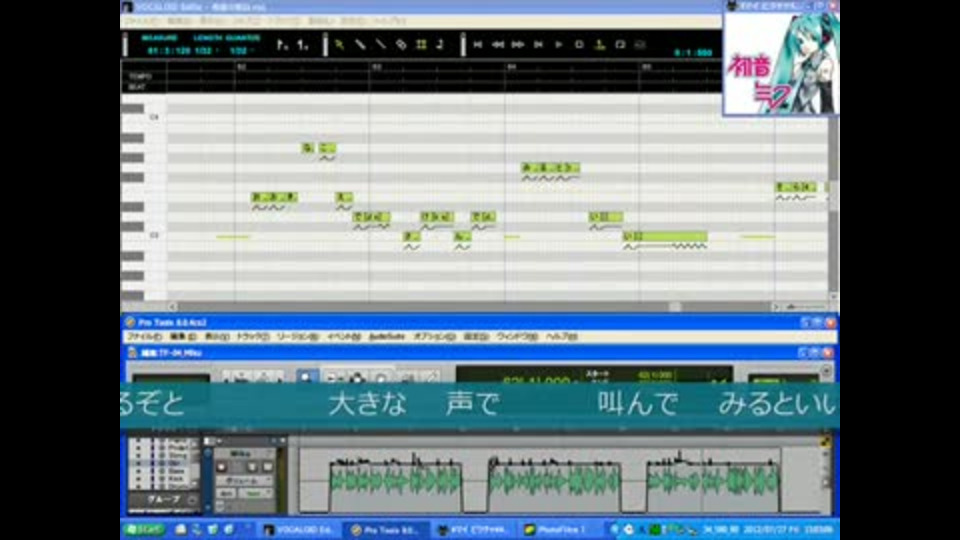Select the long sustained note with vibrato
This screenshot has width=960, height=540.
pos(666,236)
